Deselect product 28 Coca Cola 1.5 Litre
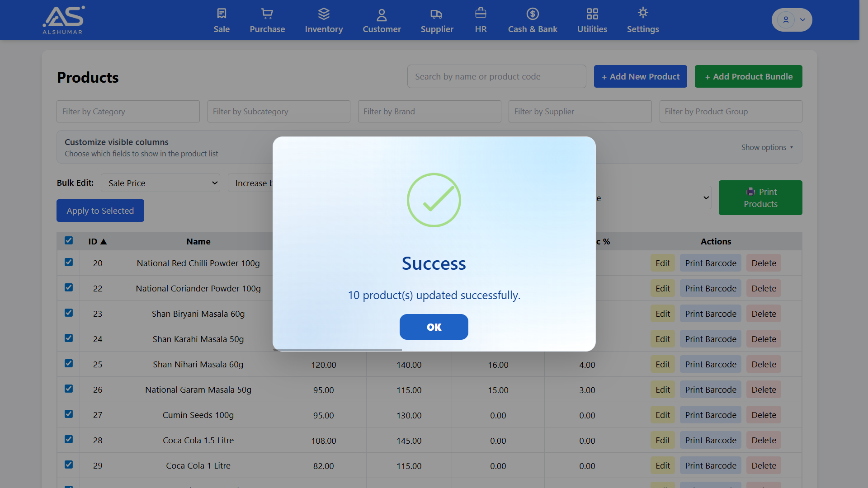This screenshot has width=868, height=488. [68, 439]
